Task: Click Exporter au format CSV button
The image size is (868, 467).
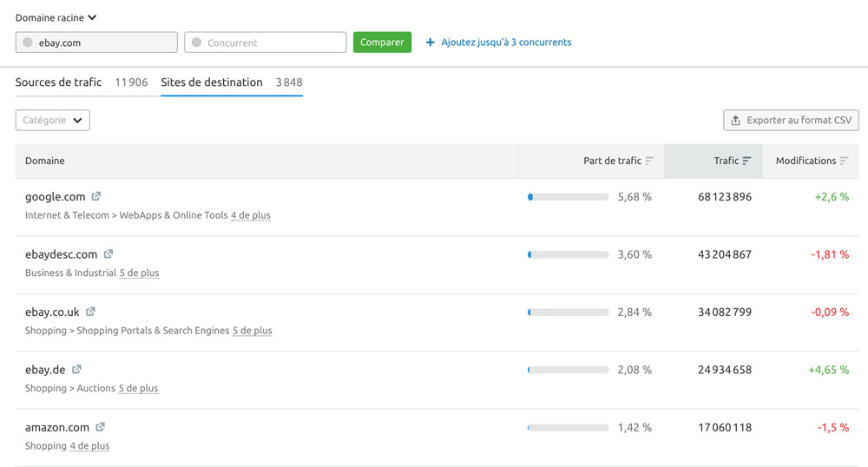Action: point(791,120)
